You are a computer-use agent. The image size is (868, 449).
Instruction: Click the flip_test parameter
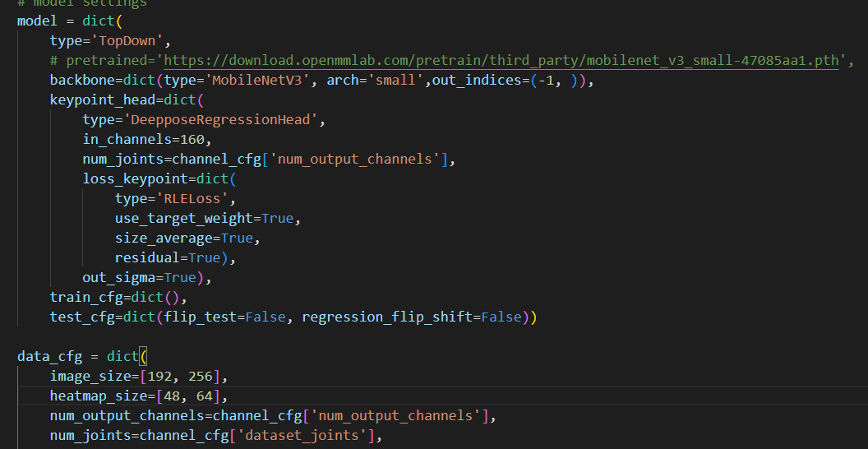201,317
